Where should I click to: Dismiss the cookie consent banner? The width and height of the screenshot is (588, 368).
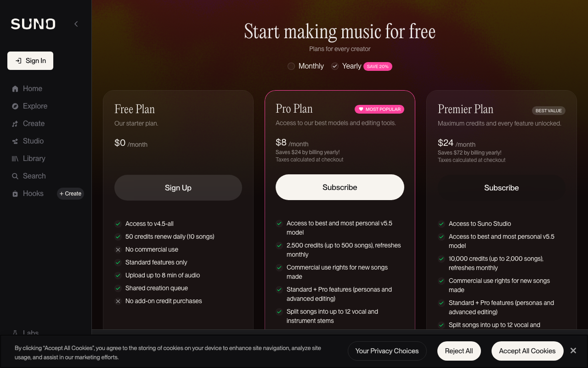tap(573, 351)
